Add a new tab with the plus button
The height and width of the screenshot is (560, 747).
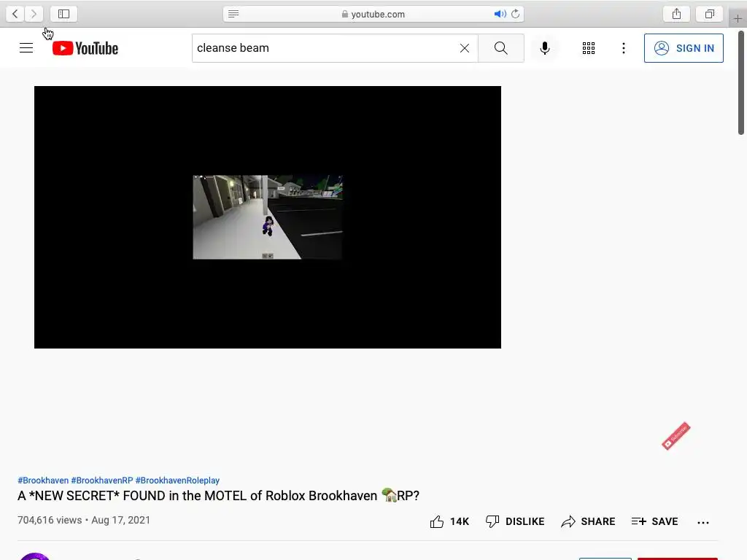tap(738, 18)
